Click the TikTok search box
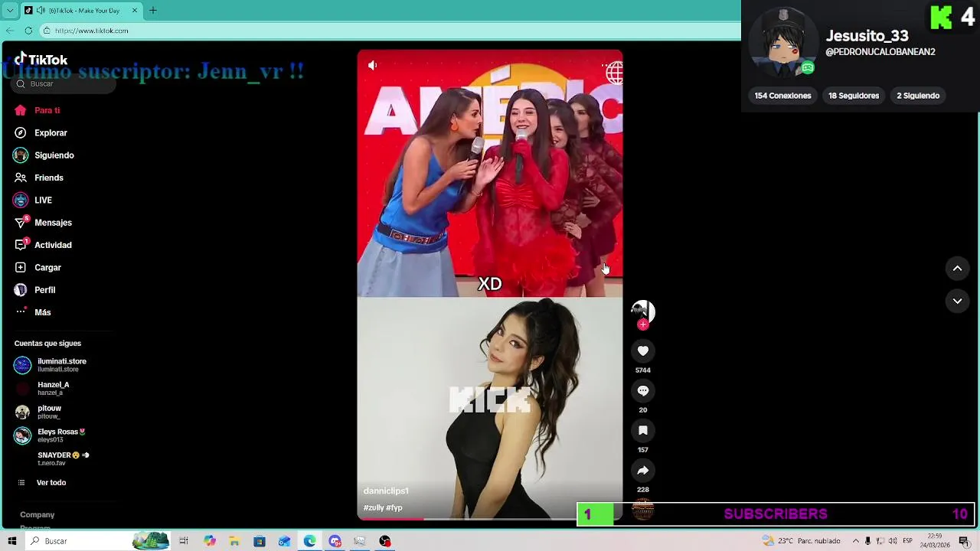Image resolution: width=980 pixels, height=551 pixels. click(x=64, y=84)
